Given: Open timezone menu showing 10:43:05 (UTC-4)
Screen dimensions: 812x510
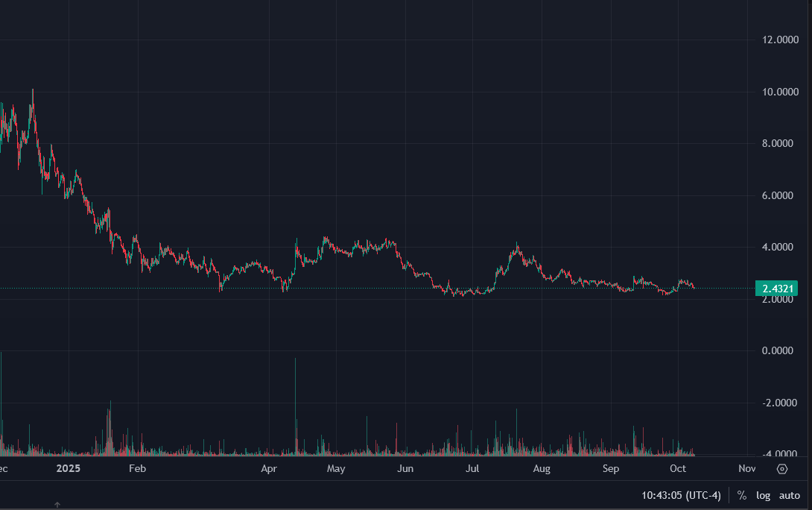Looking at the screenshot, I should (682, 495).
